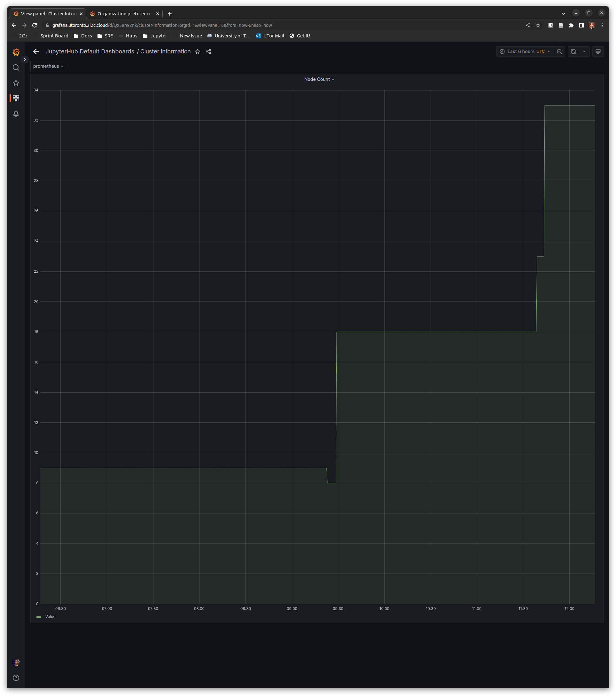Enable TV cycle view mode
Viewport: 616px width, 696px height.
click(x=598, y=51)
